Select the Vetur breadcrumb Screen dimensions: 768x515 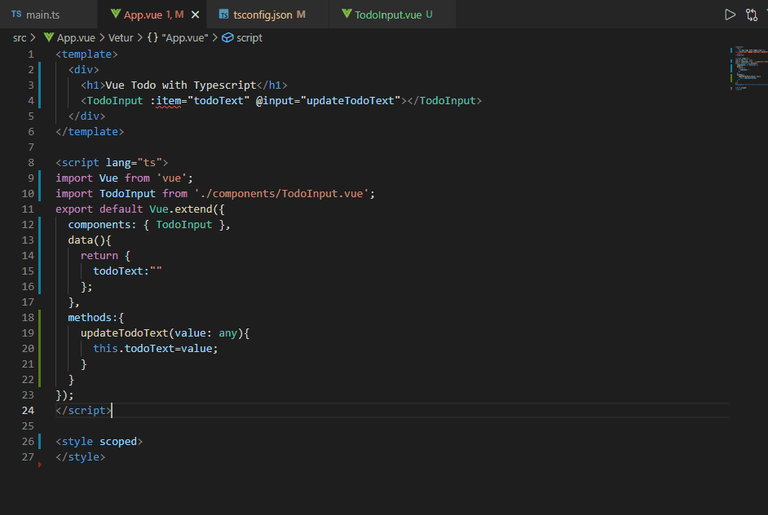[x=120, y=38]
